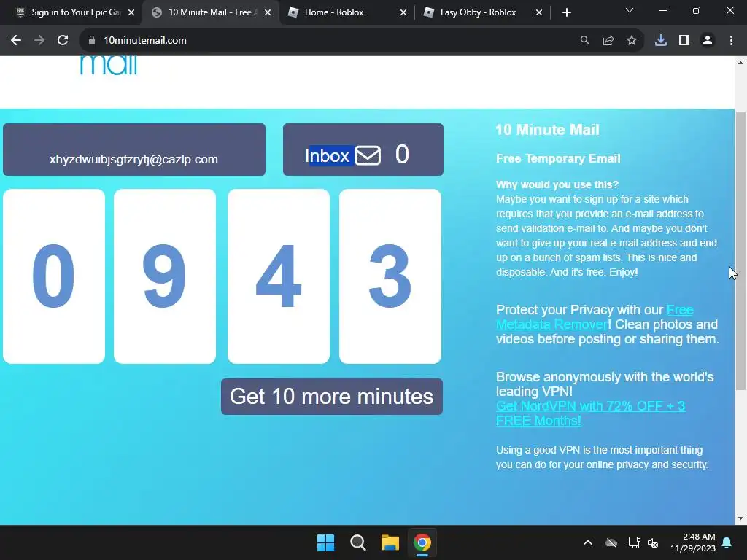Click the forward navigation arrow

39,41
